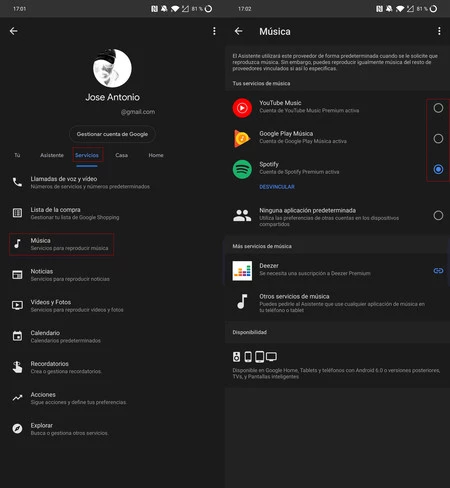Open Vídeos y Fotos entry

click(77, 306)
